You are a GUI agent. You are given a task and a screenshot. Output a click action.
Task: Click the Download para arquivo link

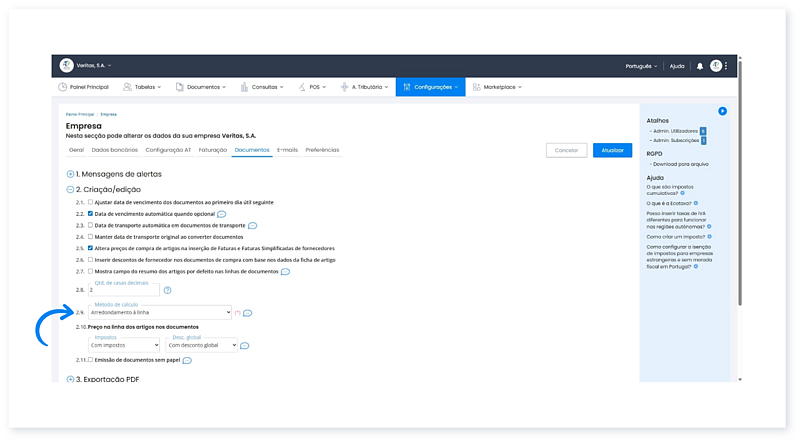pos(680,163)
